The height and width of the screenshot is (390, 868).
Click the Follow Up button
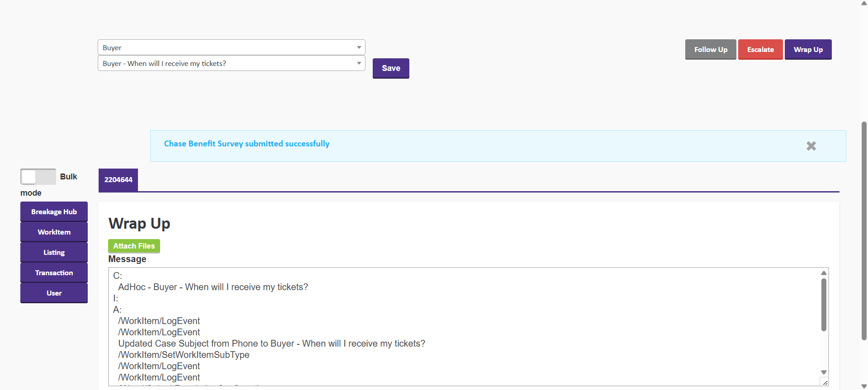coord(711,50)
